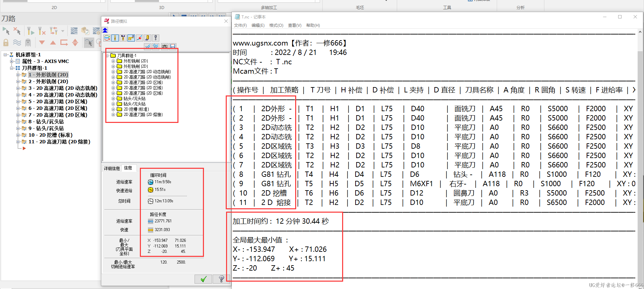Screen dimensions: 644x289
Task: Switch to the 详细信息 tab
Action: click(112, 168)
